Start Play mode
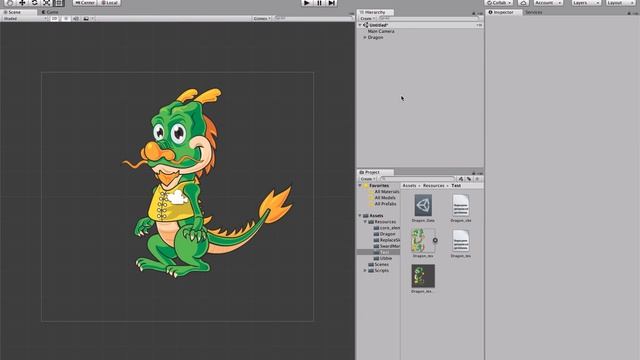Viewport: 640px width, 360px height. (x=307, y=2)
